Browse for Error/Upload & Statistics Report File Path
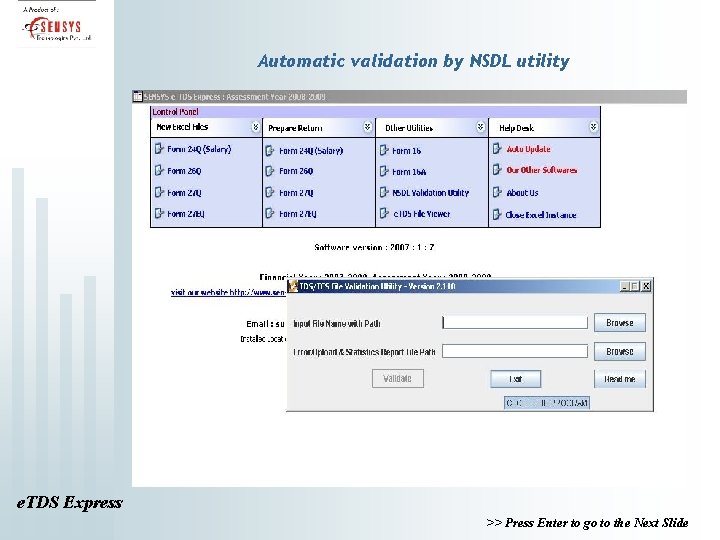The height and width of the screenshot is (540, 720). 619,351
